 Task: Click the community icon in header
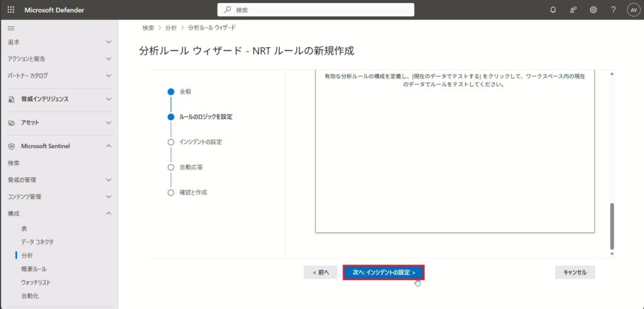tap(573, 10)
